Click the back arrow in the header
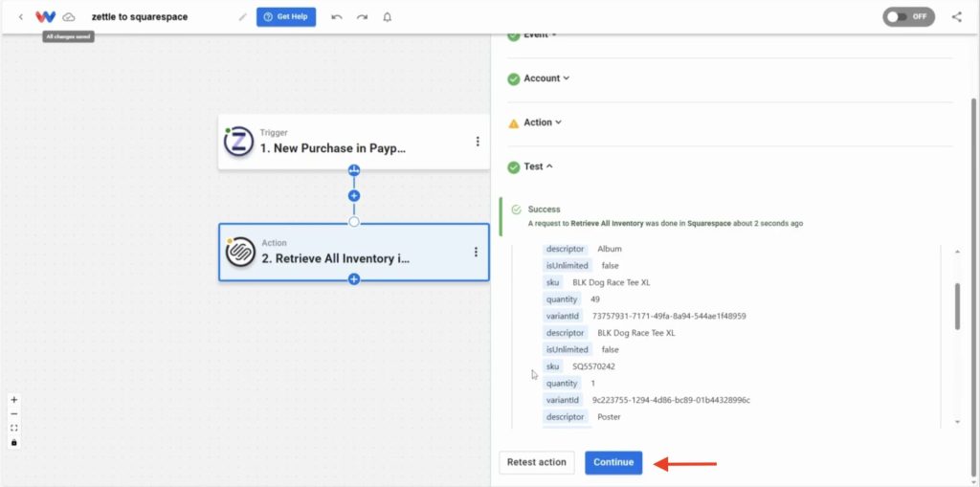Viewport: 980px width, 487px height. point(21,17)
